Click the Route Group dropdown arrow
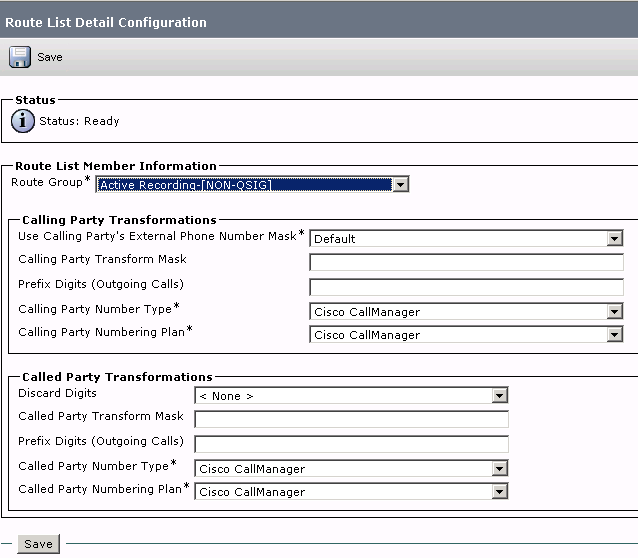This screenshot has width=638, height=558. coord(401,185)
